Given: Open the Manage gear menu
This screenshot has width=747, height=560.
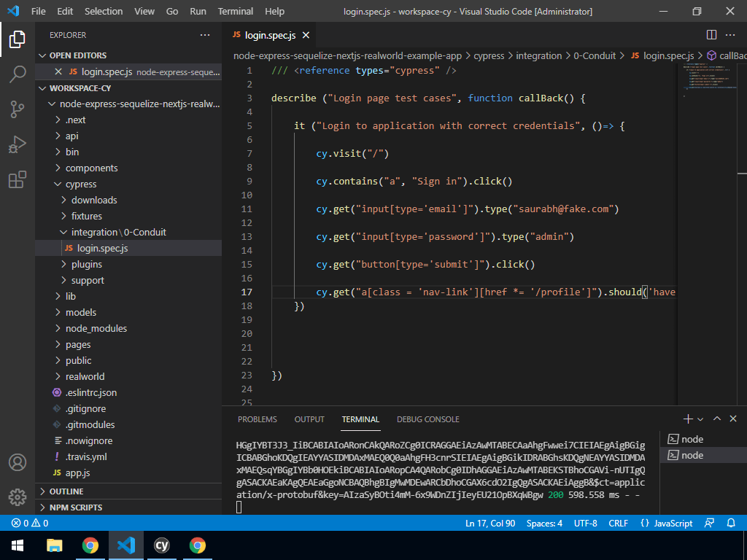Looking at the screenshot, I should click(x=18, y=497).
